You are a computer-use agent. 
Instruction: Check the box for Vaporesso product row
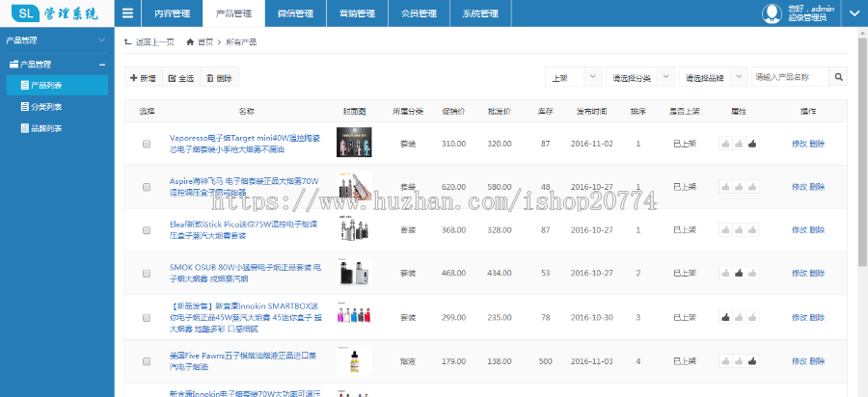[147, 144]
